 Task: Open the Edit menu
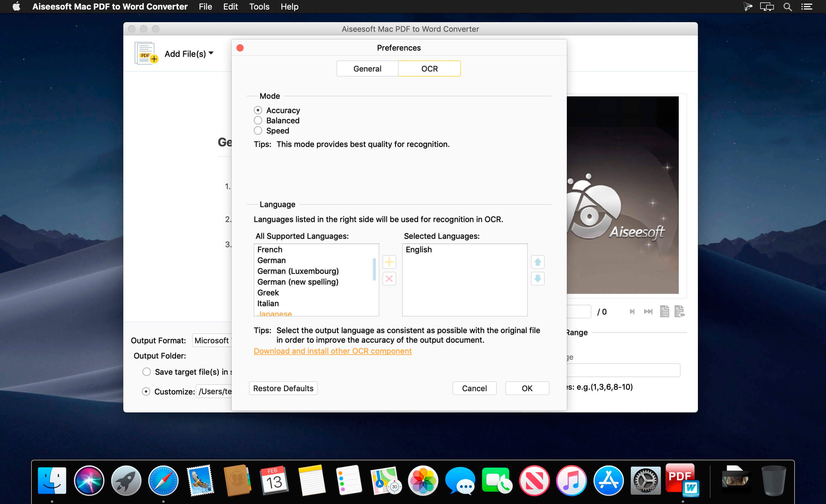[230, 7]
